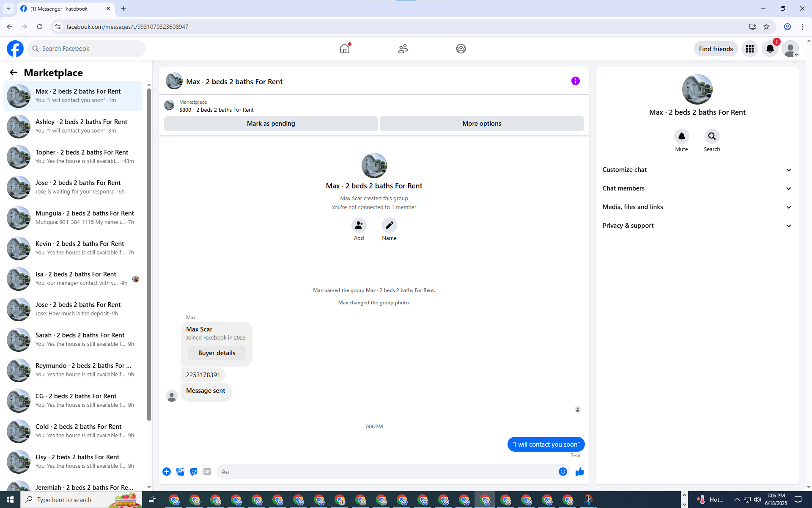The image size is (812, 508).
Task: Expand Chat members section
Action: click(697, 188)
